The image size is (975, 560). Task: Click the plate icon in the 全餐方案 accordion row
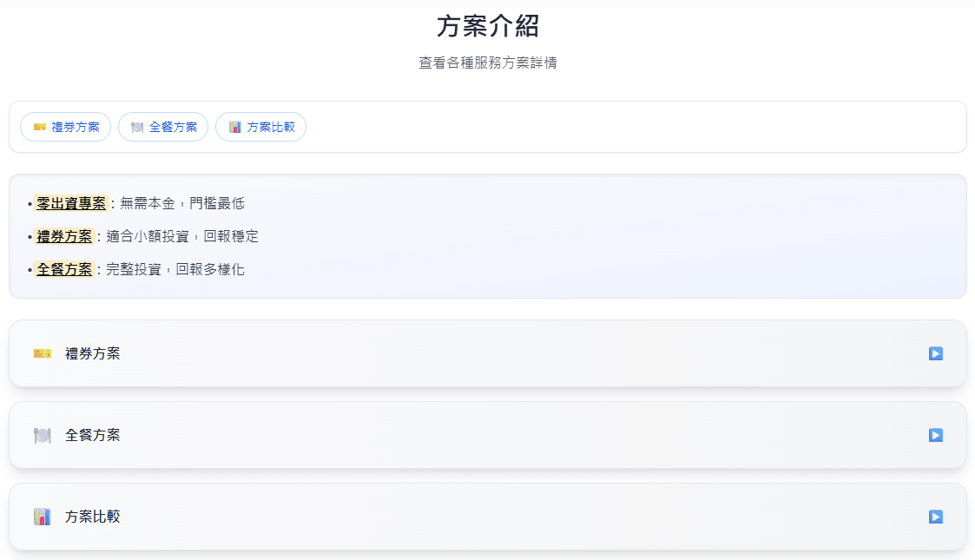coord(43,435)
